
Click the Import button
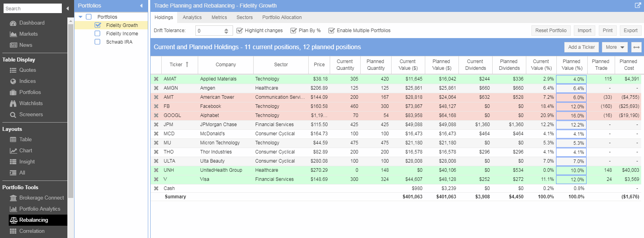(584, 31)
